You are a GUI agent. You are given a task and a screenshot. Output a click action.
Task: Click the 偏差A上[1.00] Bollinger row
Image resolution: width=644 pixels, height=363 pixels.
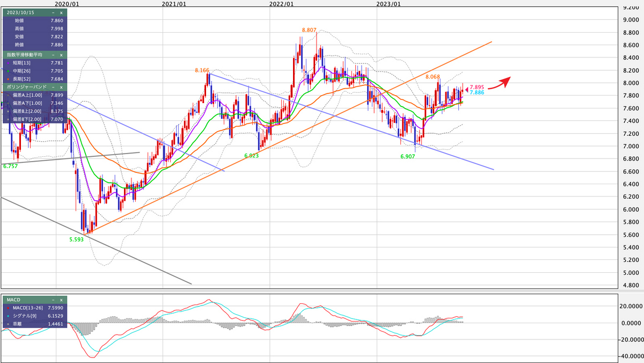[x=34, y=95]
